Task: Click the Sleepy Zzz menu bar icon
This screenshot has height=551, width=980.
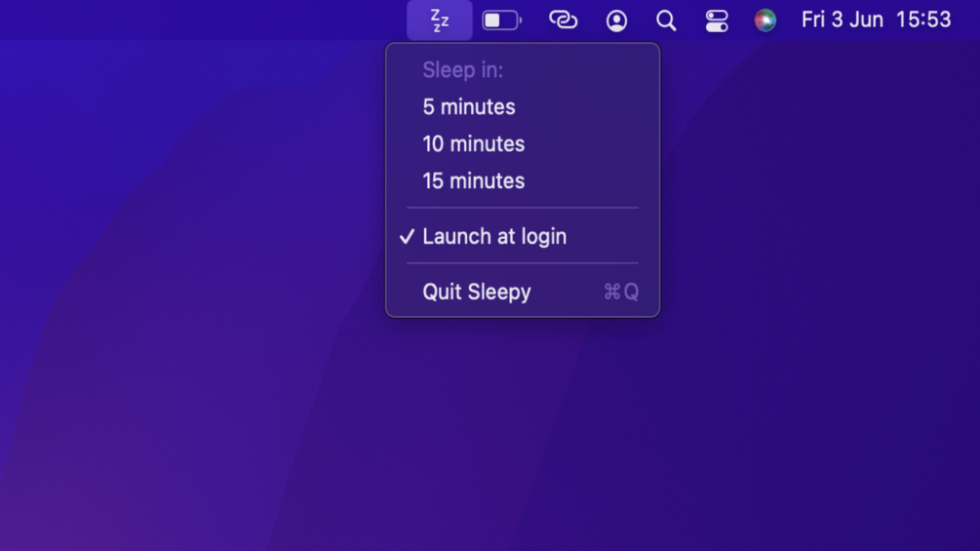Action: point(440,20)
